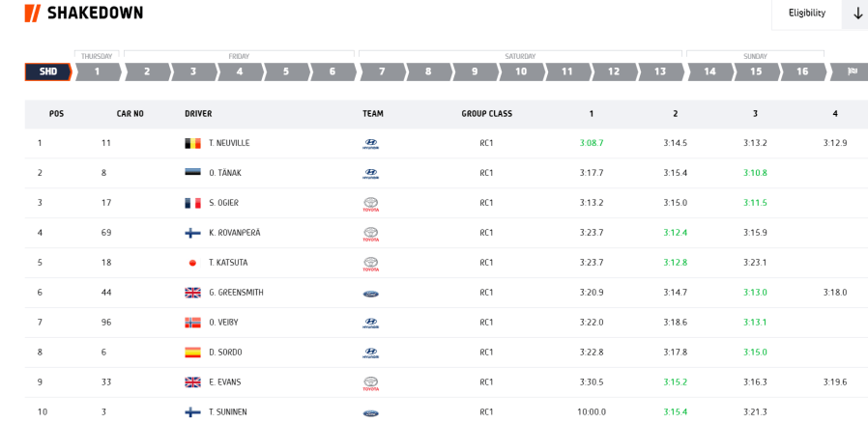
Task: Click the WRC logo beside Shakedown heading
Action: click(32, 13)
